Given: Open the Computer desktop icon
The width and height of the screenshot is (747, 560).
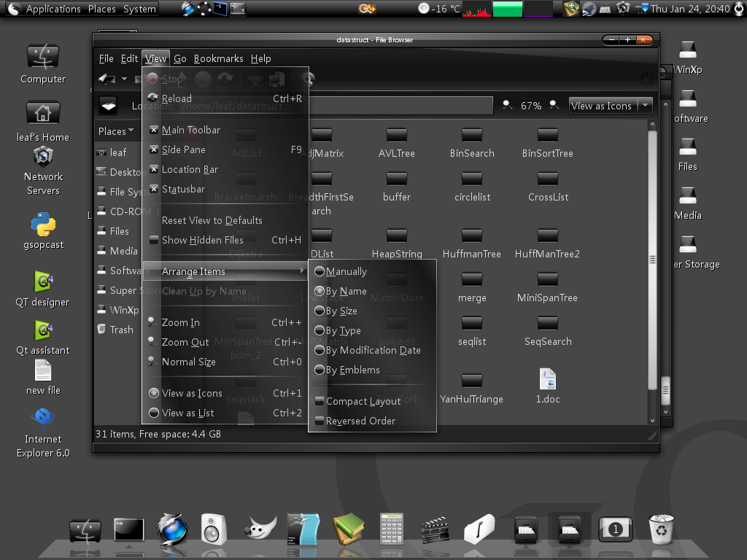Looking at the screenshot, I should [43, 57].
